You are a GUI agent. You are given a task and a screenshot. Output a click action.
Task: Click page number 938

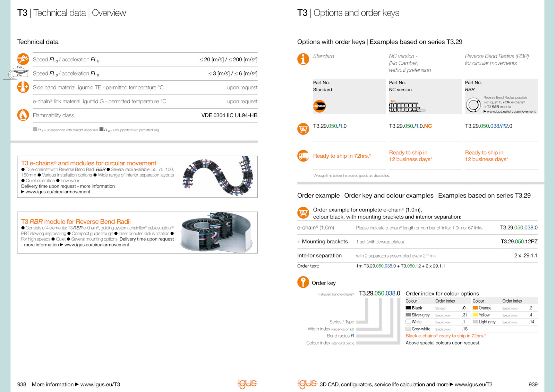point(22,384)
